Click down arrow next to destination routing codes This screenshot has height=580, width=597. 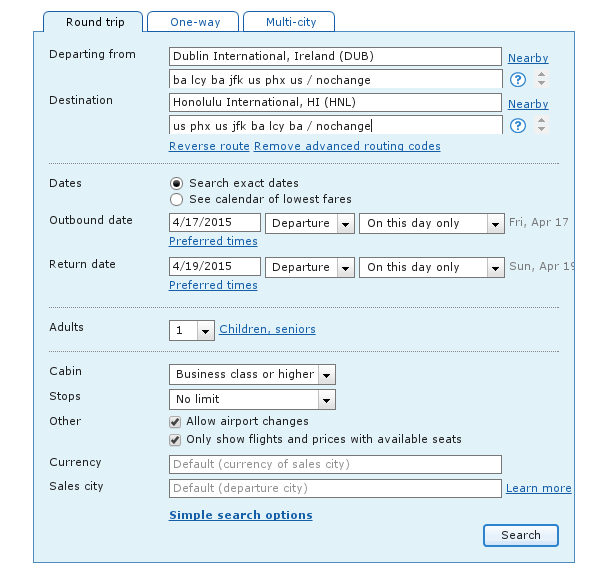[541, 129]
